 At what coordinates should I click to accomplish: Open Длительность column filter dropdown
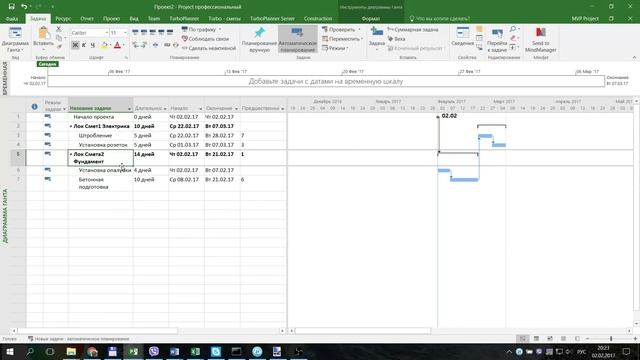click(165, 109)
